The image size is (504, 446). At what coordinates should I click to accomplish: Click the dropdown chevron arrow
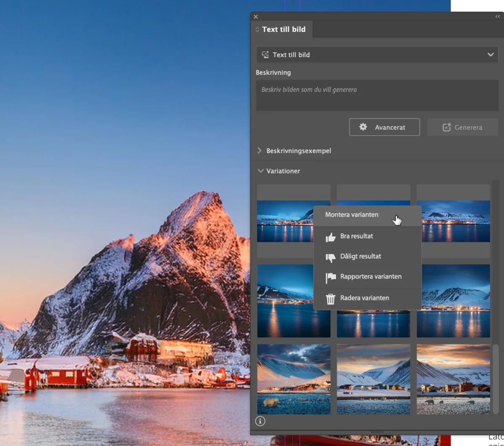click(491, 55)
